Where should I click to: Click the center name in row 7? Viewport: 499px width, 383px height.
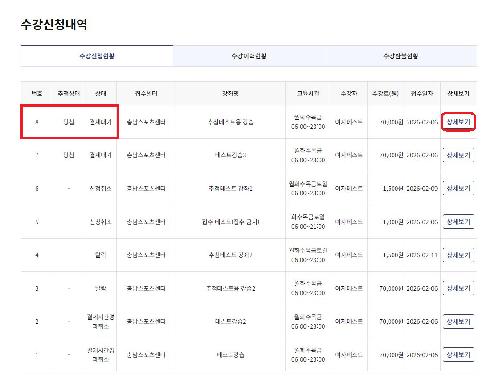(146, 155)
